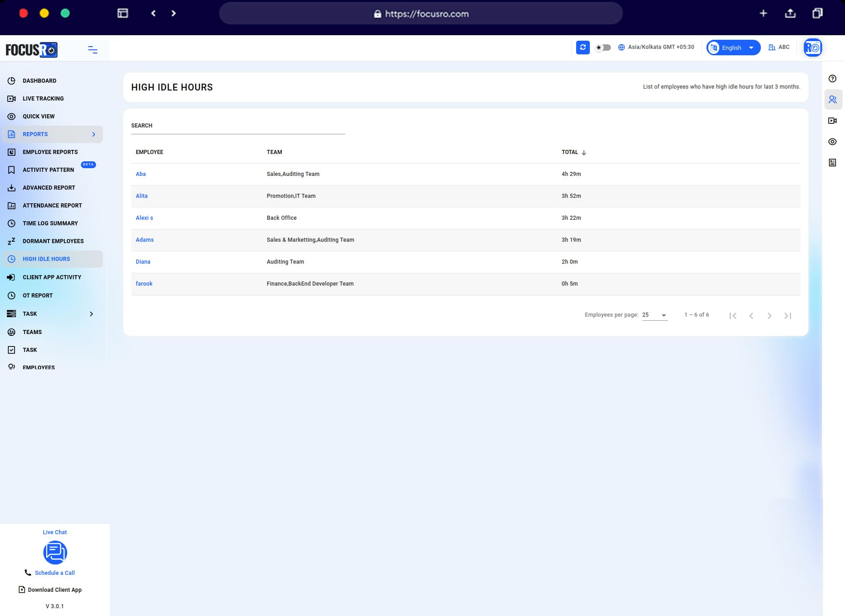Expand the REPORTS section chevron in sidebar

click(94, 134)
